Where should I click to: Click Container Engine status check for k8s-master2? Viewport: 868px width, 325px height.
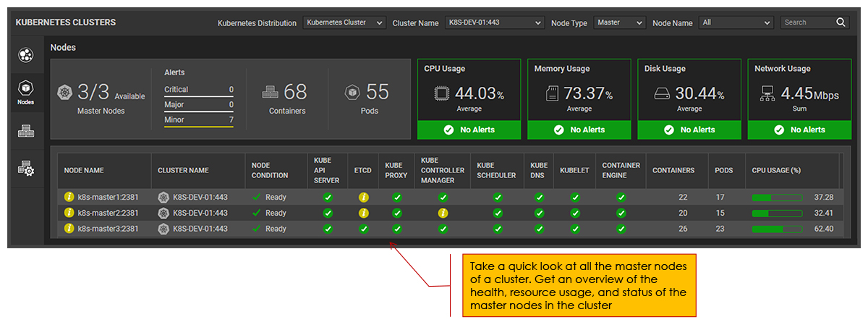coord(621,213)
